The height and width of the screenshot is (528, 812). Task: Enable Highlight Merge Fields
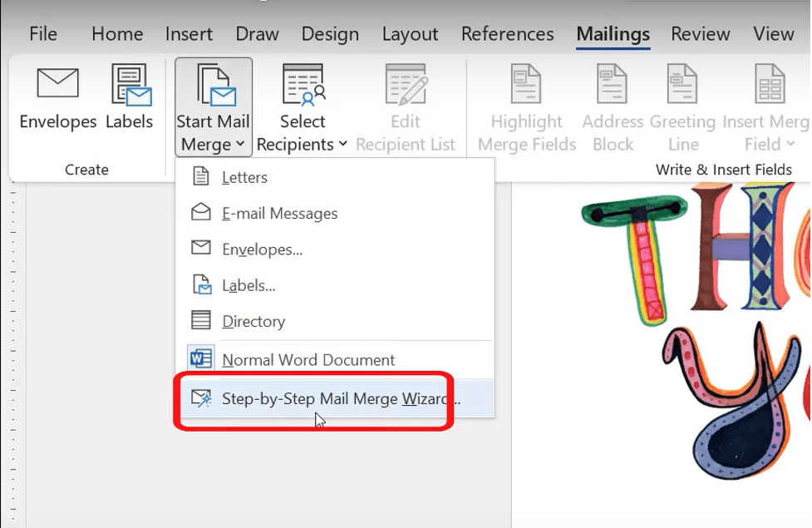pyautogui.click(x=525, y=100)
